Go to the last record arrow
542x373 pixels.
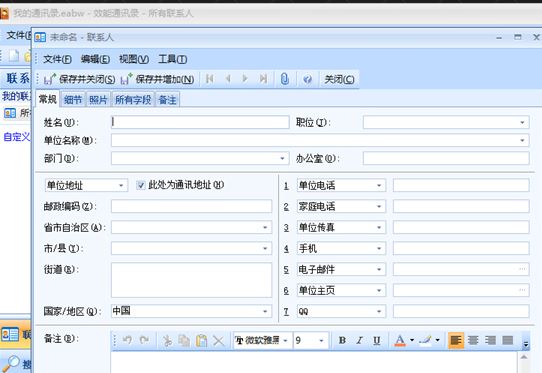[x=263, y=79]
